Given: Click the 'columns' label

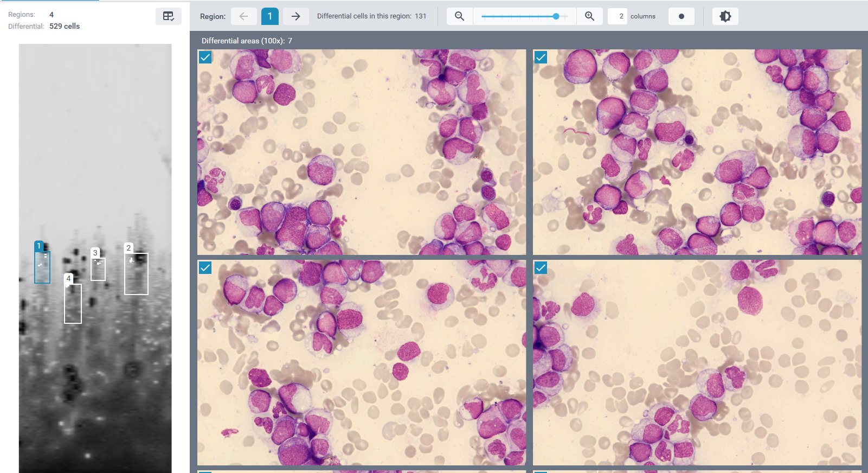Looking at the screenshot, I should click(x=643, y=16).
